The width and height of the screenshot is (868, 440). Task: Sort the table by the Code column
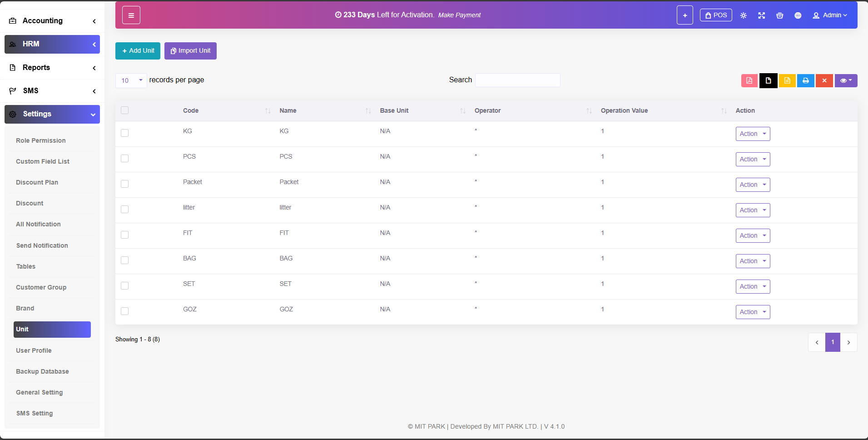coord(191,110)
